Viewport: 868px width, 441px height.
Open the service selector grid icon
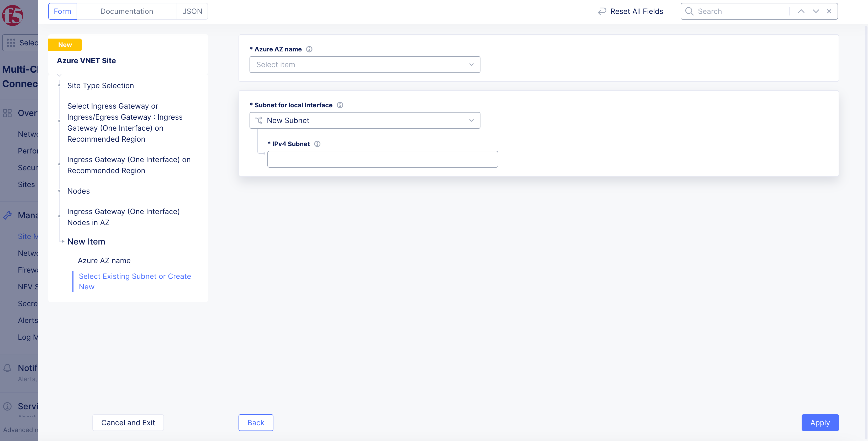(11, 43)
